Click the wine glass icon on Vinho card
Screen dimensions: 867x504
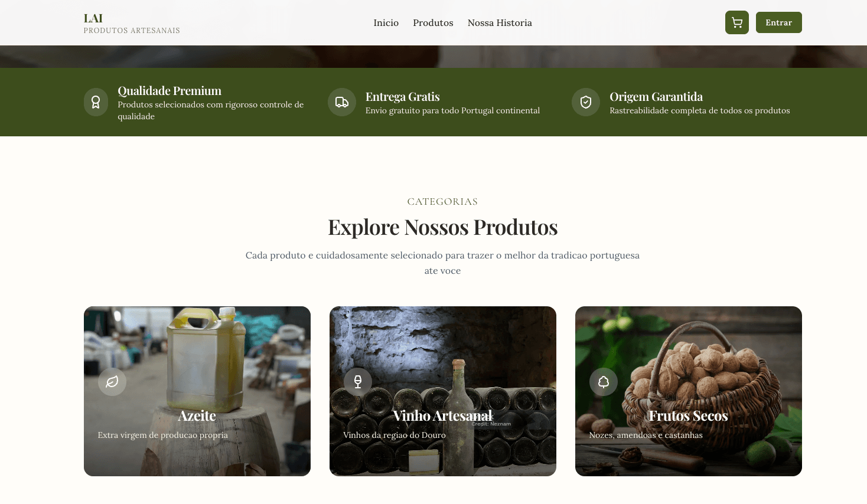(358, 382)
